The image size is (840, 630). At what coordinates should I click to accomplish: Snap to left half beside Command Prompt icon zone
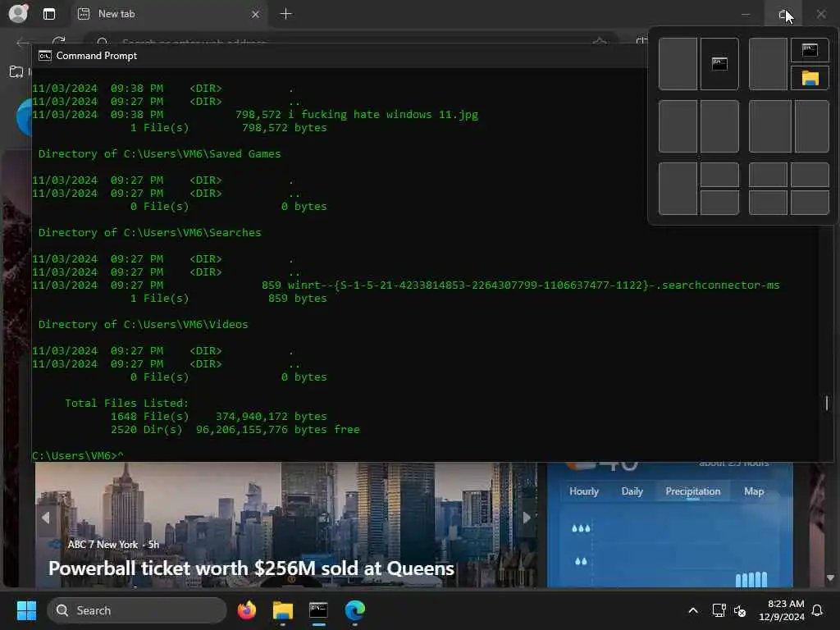pyautogui.click(x=678, y=64)
